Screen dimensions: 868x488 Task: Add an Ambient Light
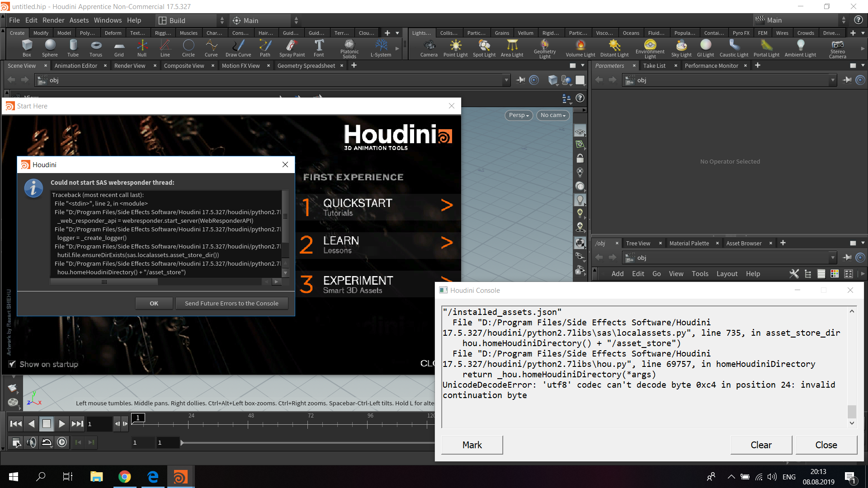coord(800,48)
